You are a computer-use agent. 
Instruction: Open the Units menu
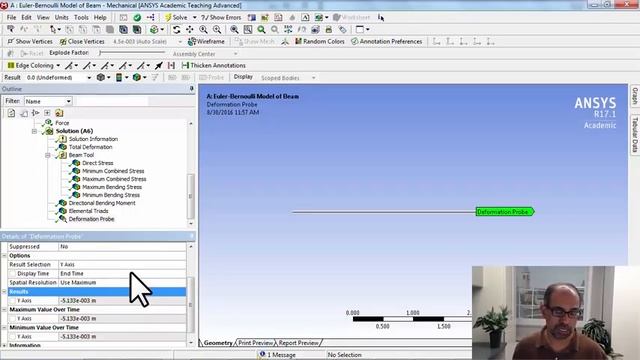[x=62, y=18]
